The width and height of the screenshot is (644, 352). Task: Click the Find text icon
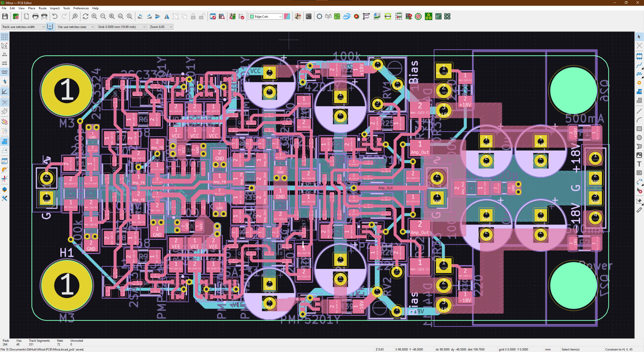click(x=75, y=16)
